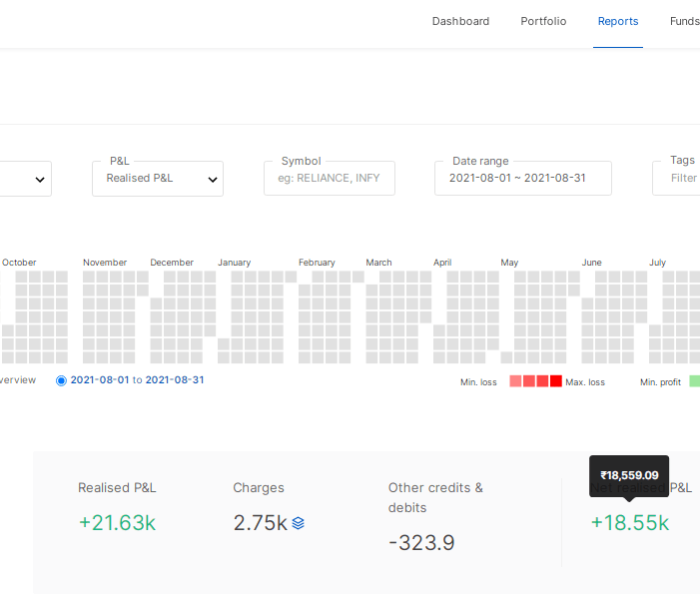
Task: Click the Max. loss darkest red swatch
Action: (556, 381)
